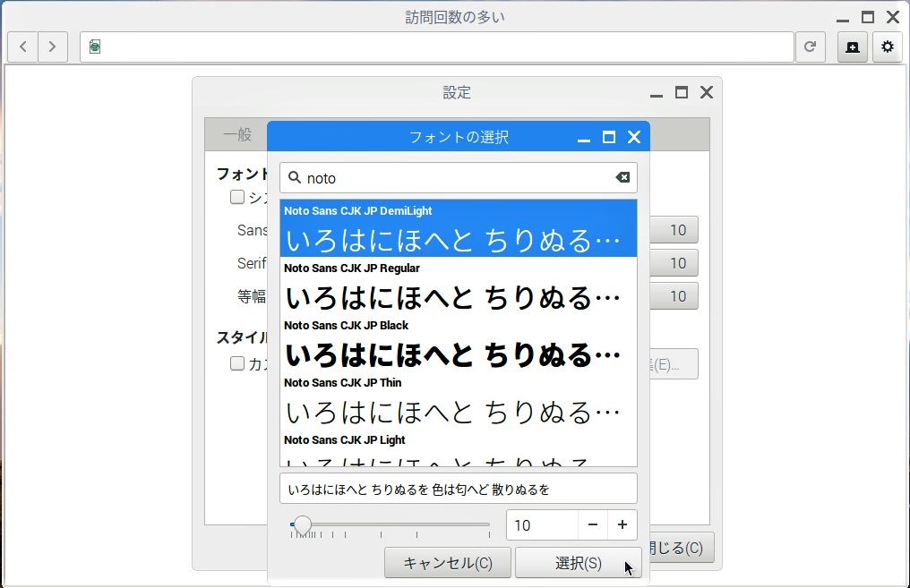Viewport: 910px width, 588px height.
Task: Clear the font search text with backspace icon
Action: (622, 177)
